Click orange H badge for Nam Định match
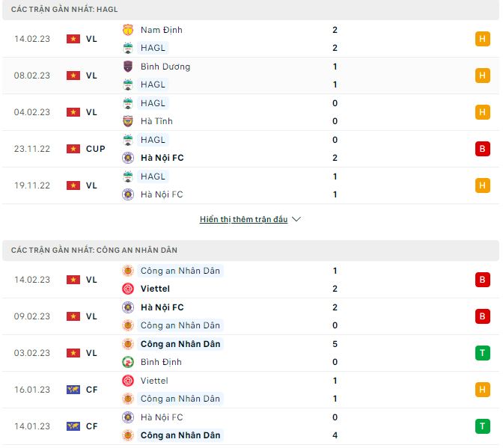This screenshot has height=448, width=503. coord(483,39)
